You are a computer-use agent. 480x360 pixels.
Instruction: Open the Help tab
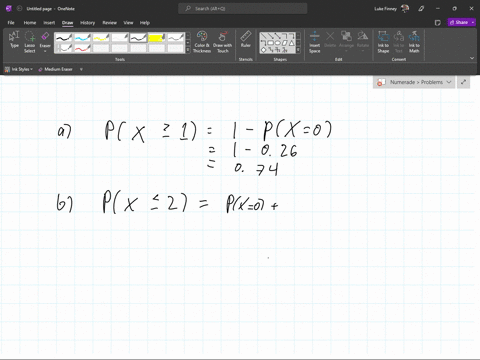(145, 23)
